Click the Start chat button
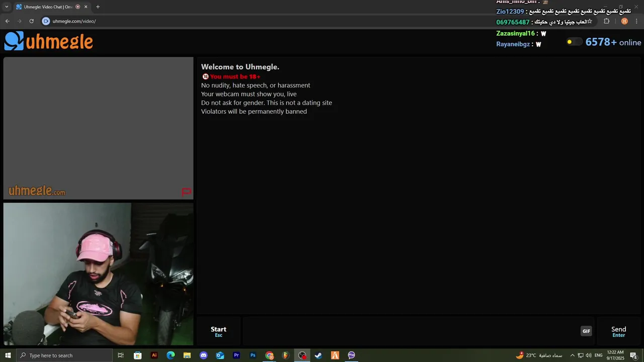 pyautogui.click(x=218, y=331)
